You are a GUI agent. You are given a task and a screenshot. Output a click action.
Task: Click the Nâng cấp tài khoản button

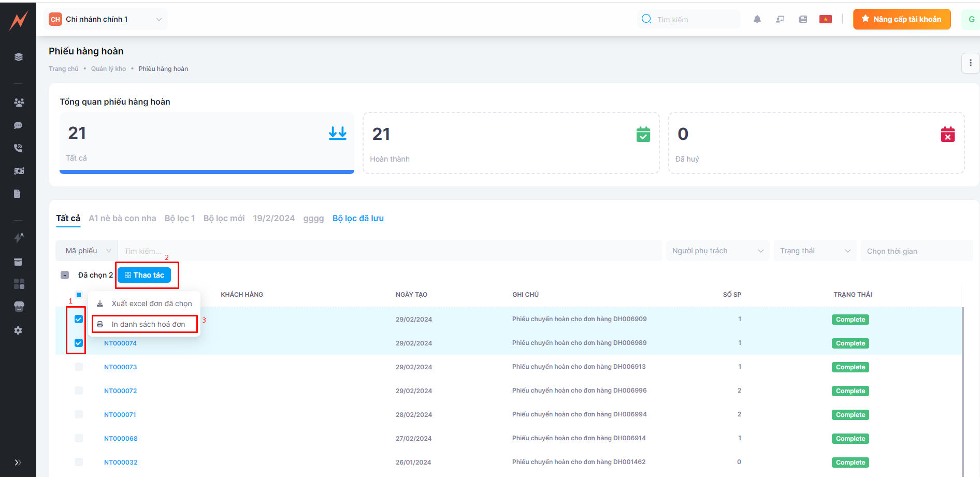pos(901,19)
